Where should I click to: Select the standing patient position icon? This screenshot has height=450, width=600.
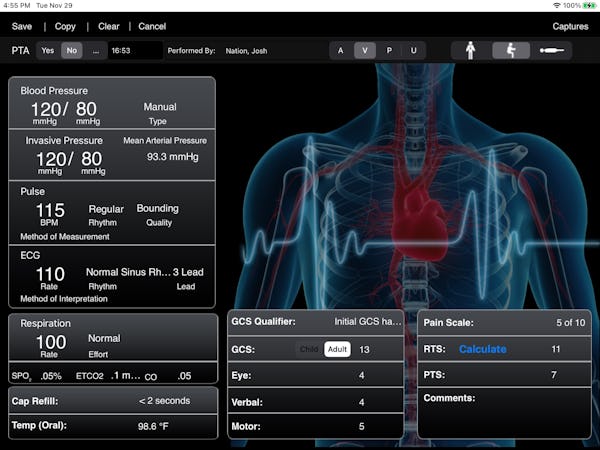(470, 51)
